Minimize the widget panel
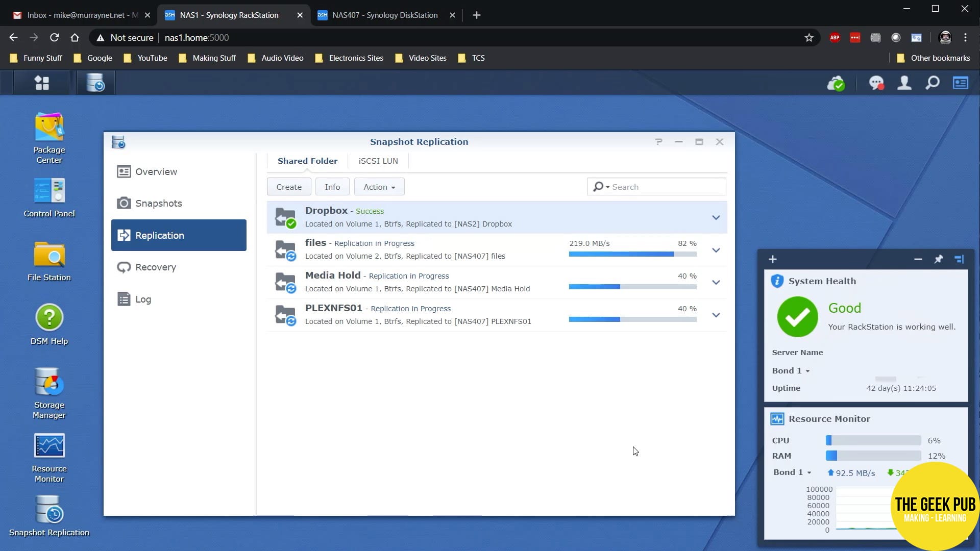The height and width of the screenshot is (551, 980). tap(918, 259)
